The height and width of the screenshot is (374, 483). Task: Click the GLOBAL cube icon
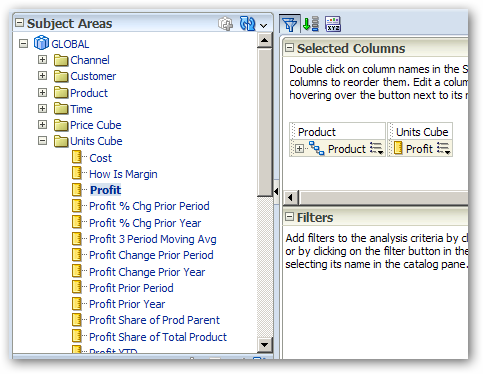point(41,43)
